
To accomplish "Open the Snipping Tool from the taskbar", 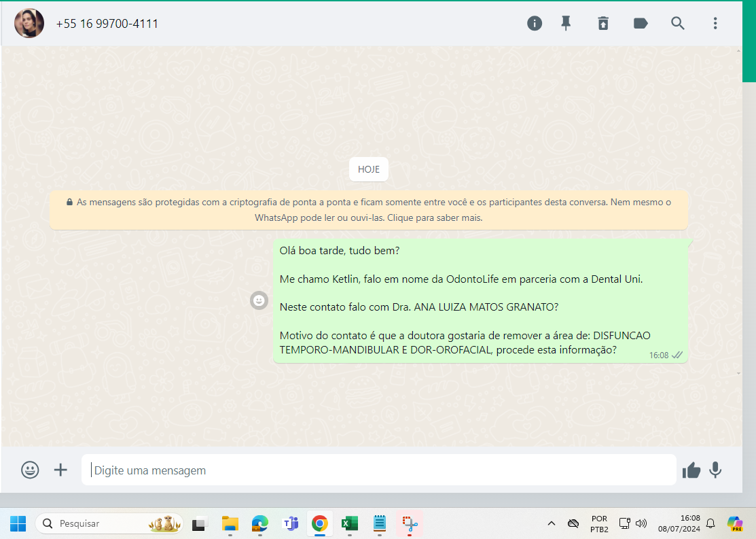I will point(410,523).
